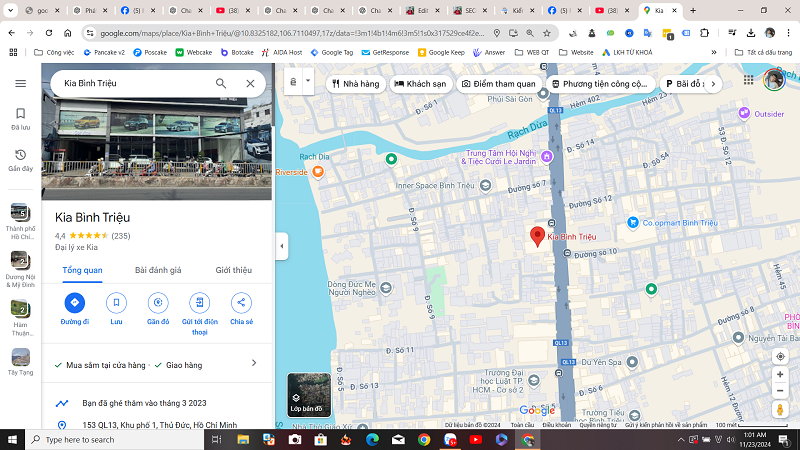Click the taskbar search box
Image resolution: width=800 pixels, height=450 pixels.
tap(114, 439)
